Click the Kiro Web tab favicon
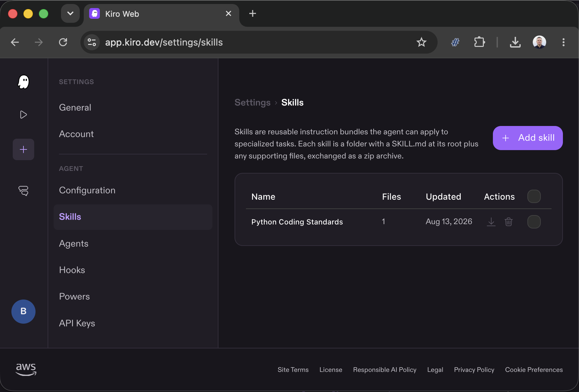 coord(94,13)
